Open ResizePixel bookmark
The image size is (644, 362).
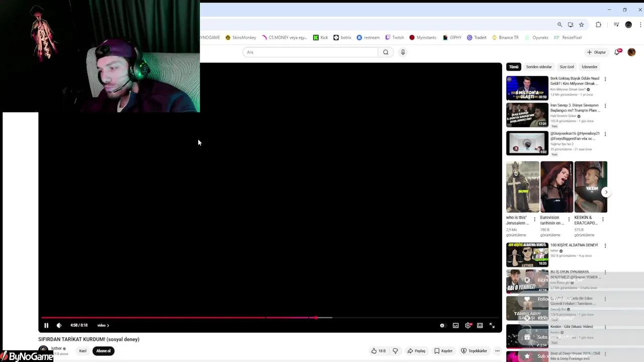pyautogui.click(x=568, y=38)
